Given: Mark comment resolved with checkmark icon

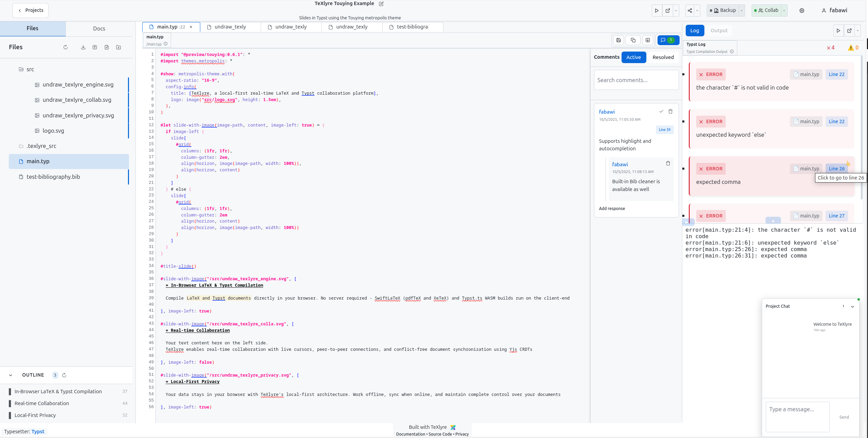Looking at the screenshot, I should (x=661, y=112).
